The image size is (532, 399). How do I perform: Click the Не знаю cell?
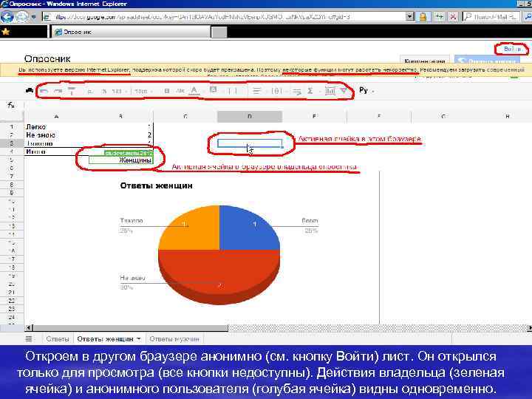(x=56, y=135)
